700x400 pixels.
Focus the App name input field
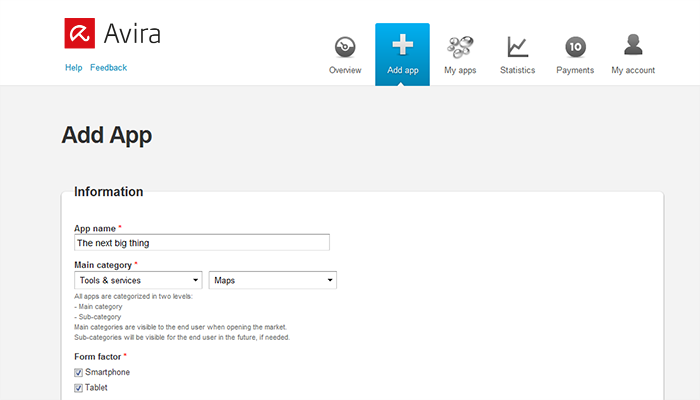[x=202, y=242]
